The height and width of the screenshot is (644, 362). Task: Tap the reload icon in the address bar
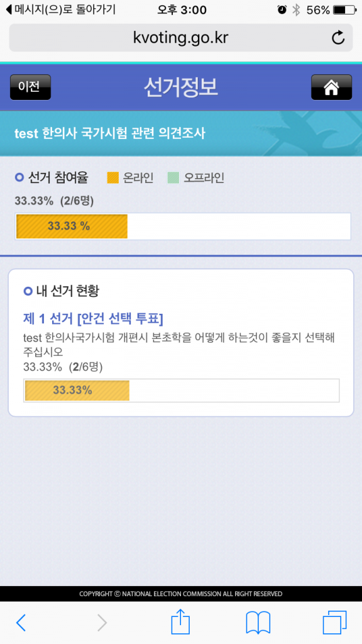(x=338, y=38)
